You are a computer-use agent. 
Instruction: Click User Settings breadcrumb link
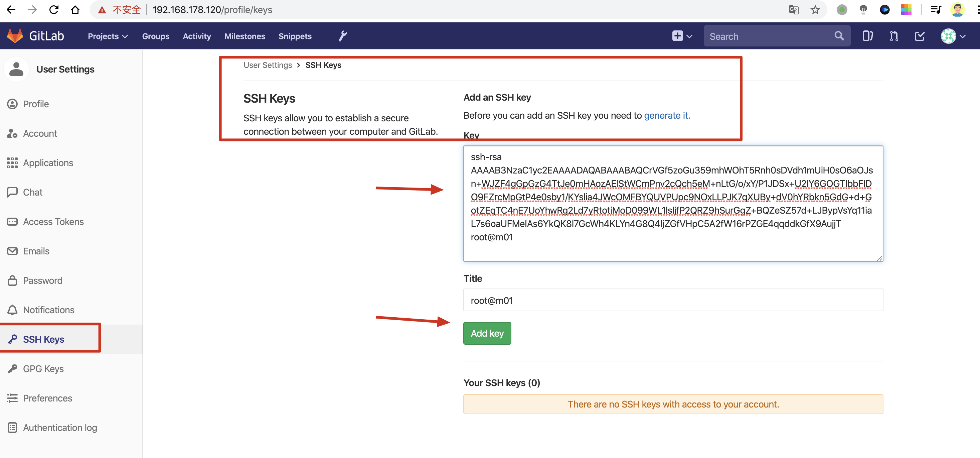coord(268,65)
